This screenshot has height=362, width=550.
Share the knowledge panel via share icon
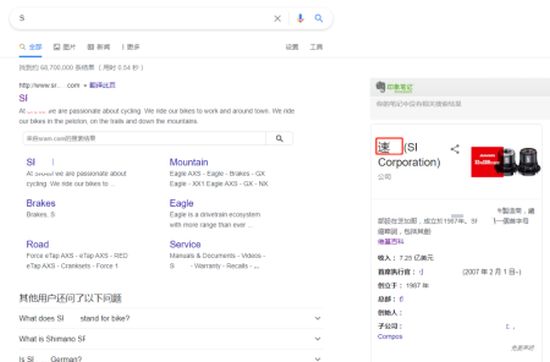click(x=455, y=149)
